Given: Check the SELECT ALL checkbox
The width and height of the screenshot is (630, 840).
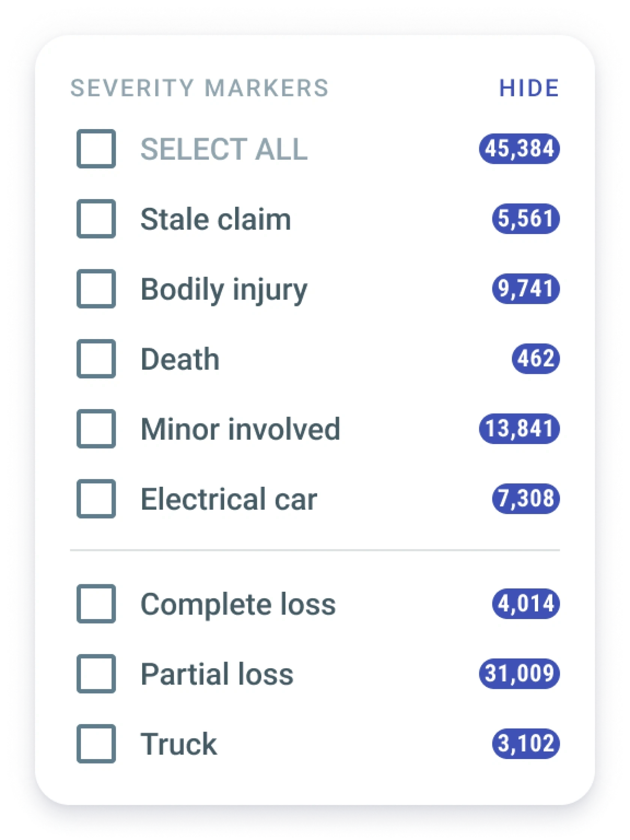Looking at the screenshot, I should [96, 148].
